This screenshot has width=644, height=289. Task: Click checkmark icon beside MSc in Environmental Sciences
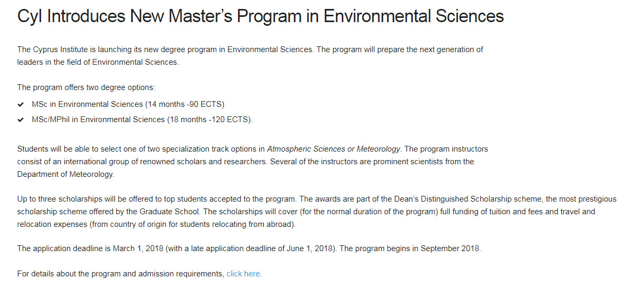[x=21, y=104]
